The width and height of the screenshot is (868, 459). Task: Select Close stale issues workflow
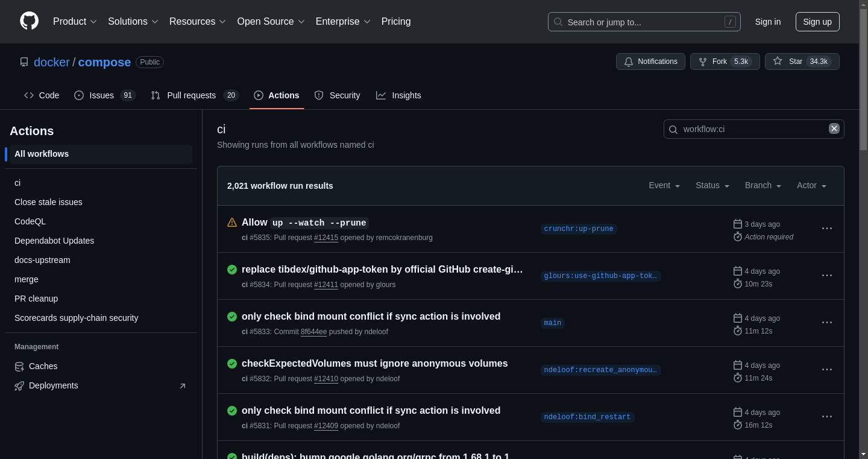pyautogui.click(x=101, y=202)
